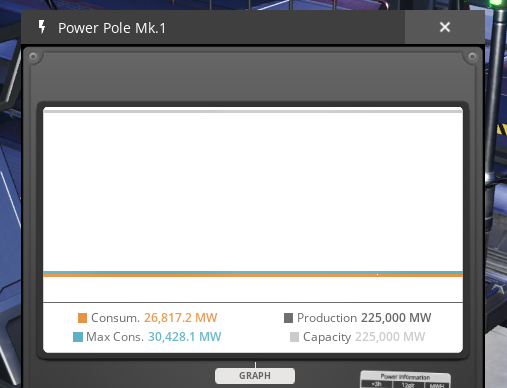Close the Power Pole Mk.1 window
507x388 pixels.
445,27
